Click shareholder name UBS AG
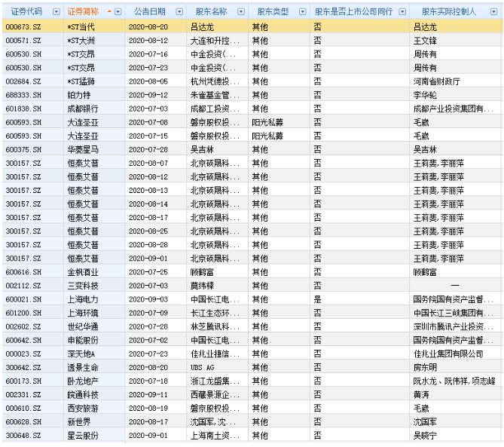Image resolution: width=504 pixels, height=447 pixels. coord(202,367)
